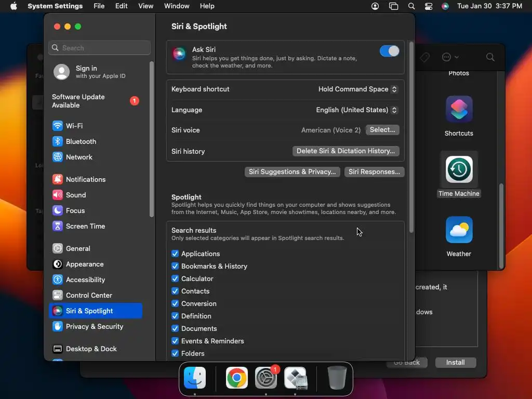Screen dimensions: 532x399
Task: Click Select button for Siri voice
Action: (x=382, y=130)
